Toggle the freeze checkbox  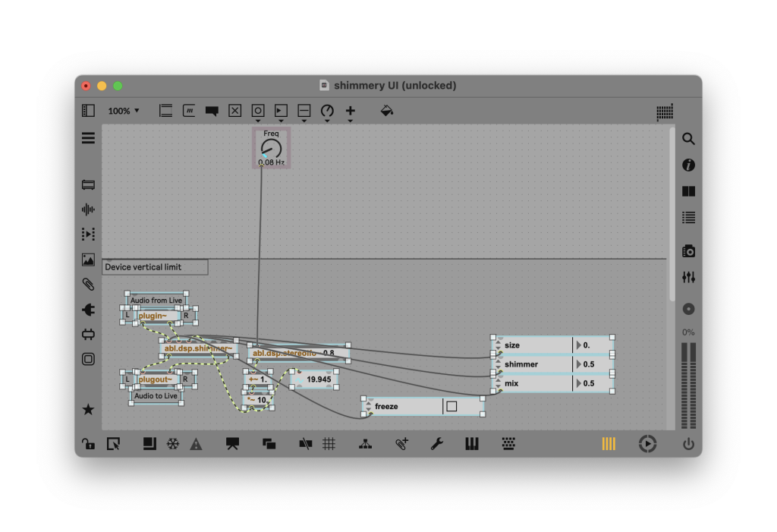click(451, 407)
